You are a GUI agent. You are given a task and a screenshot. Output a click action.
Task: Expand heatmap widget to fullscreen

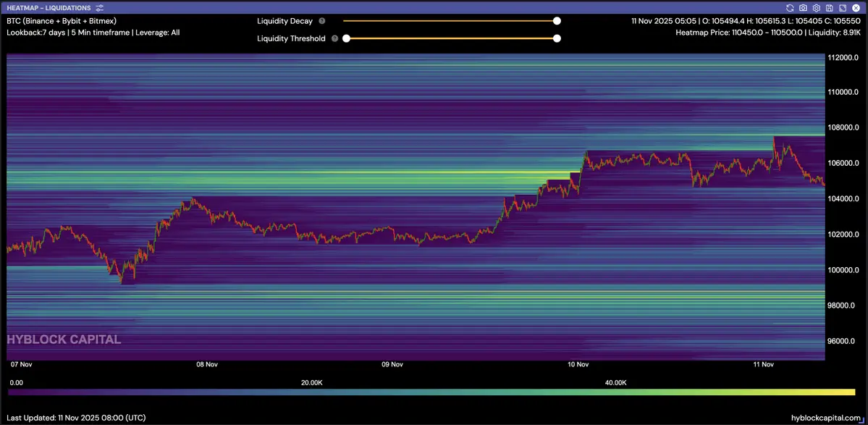[x=843, y=8]
